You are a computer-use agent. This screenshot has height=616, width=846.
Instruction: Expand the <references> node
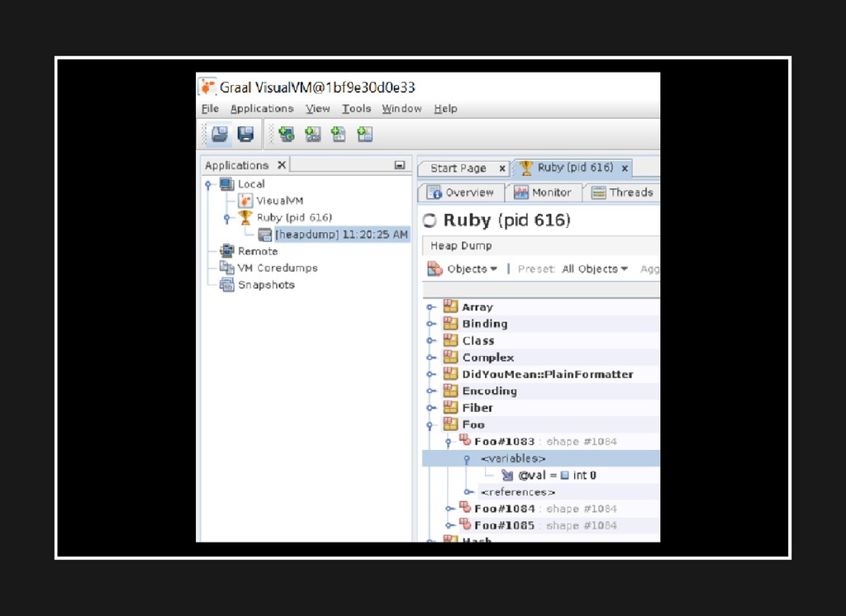click(469, 492)
